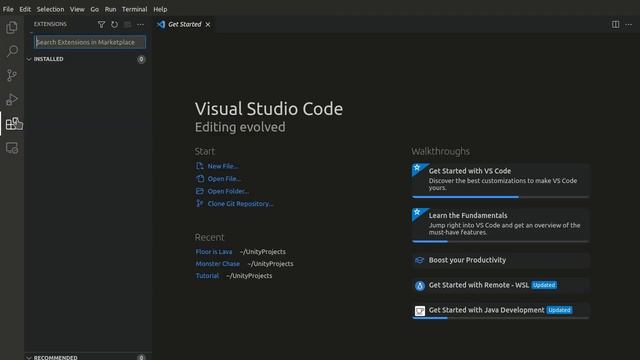
Task: Open Learn the Fundamentals walkthrough
Action: point(500,225)
